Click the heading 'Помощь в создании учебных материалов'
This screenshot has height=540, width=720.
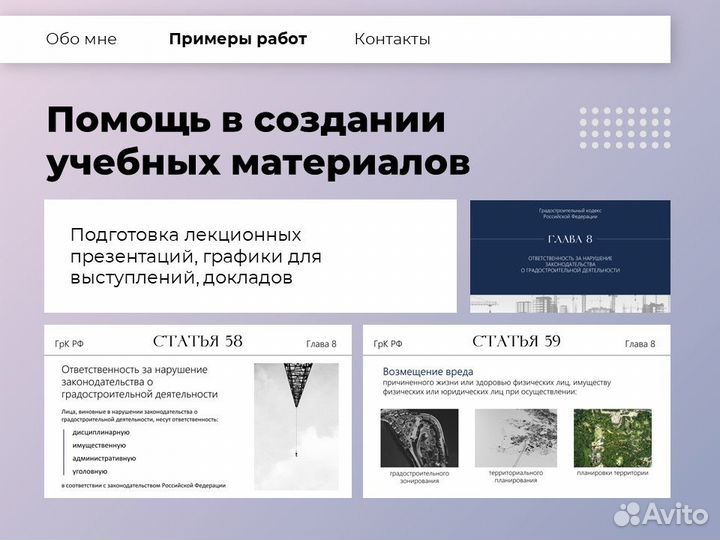point(258,141)
